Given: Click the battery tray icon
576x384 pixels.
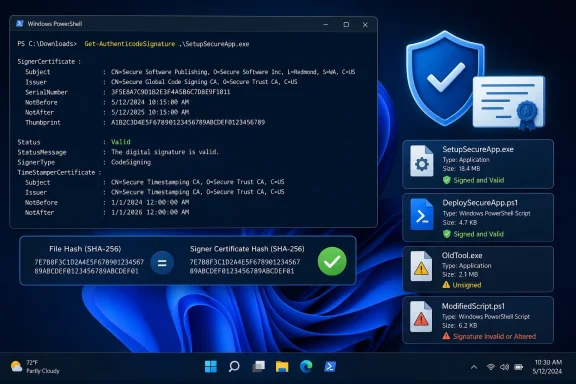Looking at the screenshot, I should pos(519,367).
